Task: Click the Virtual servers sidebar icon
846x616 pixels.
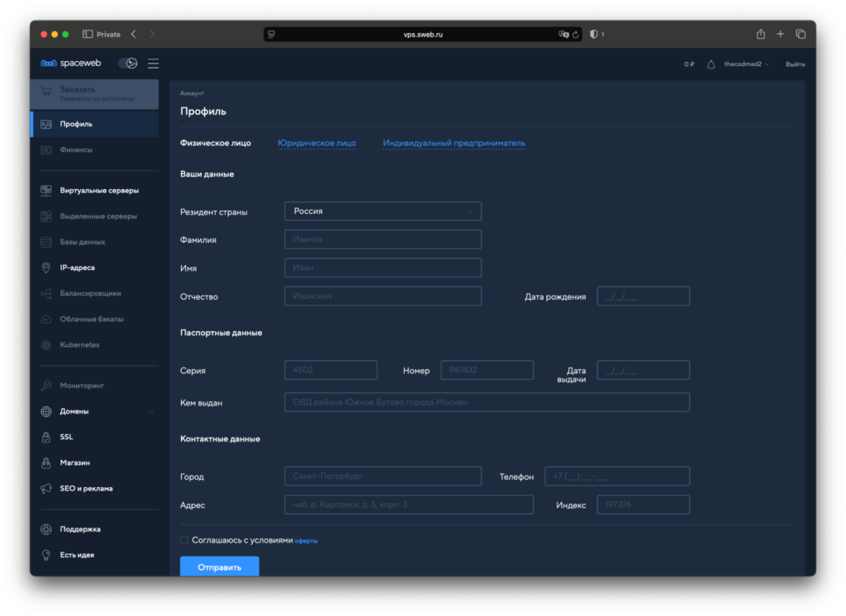Action: click(46, 191)
